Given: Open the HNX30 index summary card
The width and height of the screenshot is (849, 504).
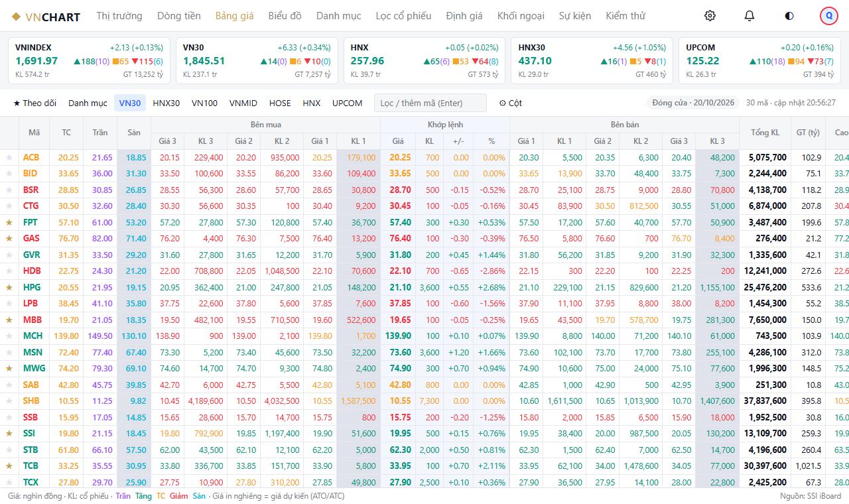Looking at the screenshot, I should [x=592, y=61].
